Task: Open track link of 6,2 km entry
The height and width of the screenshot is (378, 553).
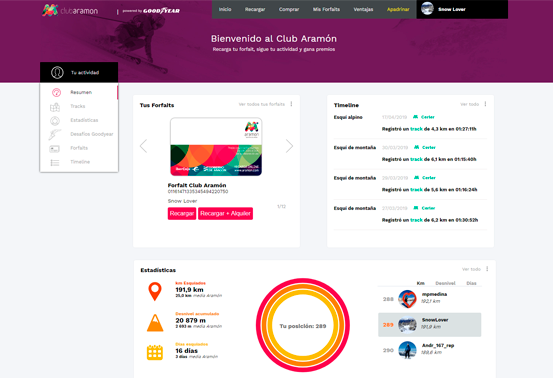Action: pyautogui.click(x=416, y=220)
